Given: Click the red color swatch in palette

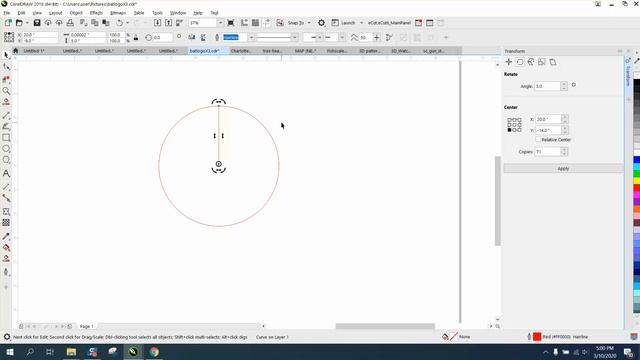Looking at the screenshot, I should point(637,188).
